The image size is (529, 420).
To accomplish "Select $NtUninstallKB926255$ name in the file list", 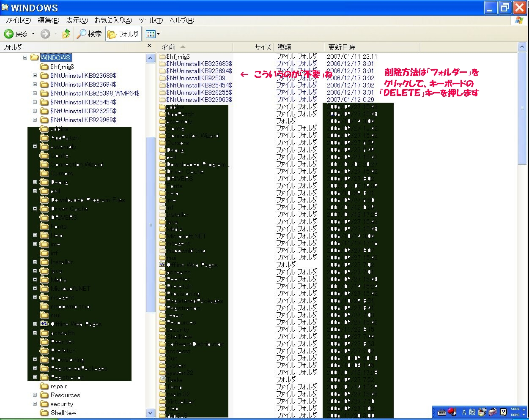I will tap(199, 93).
